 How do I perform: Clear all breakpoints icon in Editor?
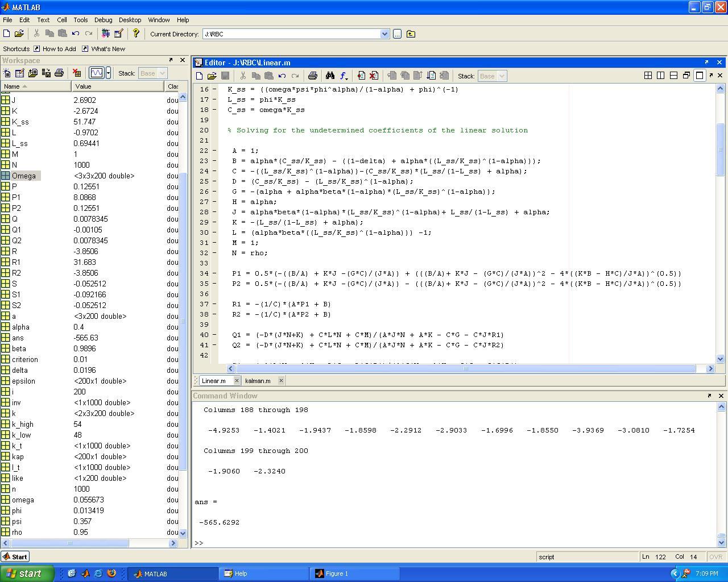[374, 76]
